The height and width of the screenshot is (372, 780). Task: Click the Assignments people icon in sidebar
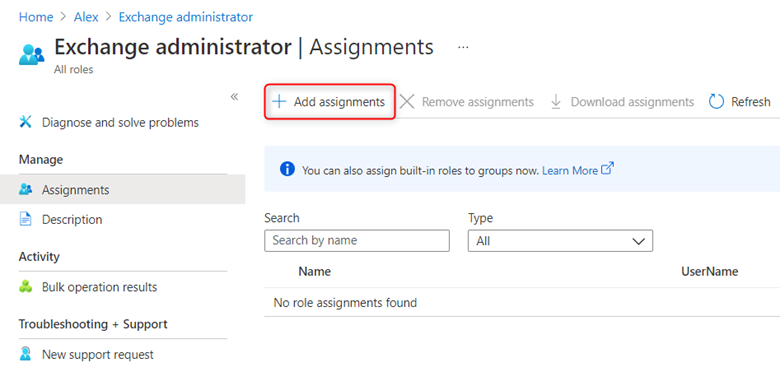(x=25, y=189)
